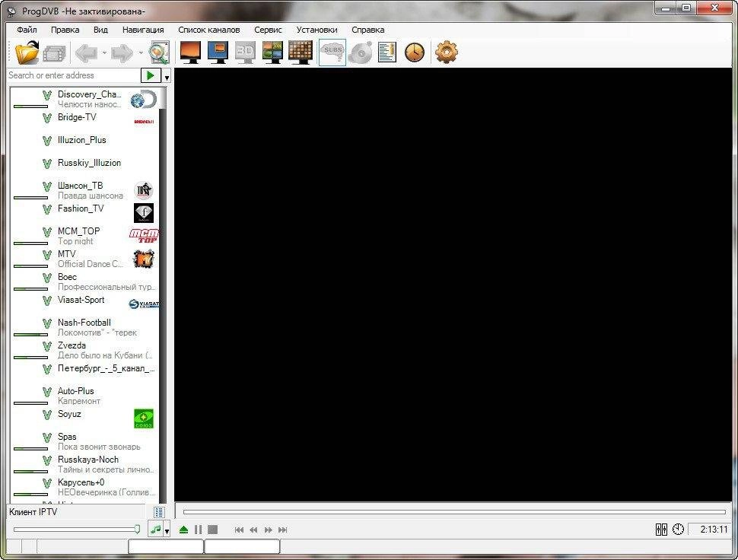Screen dimensions: 738x560
Task: Open the Навигация menu
Action: point(143,30)
